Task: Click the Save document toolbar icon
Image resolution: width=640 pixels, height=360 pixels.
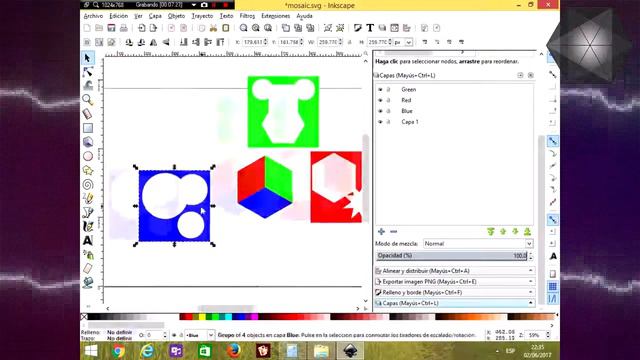Action: [111, 28]
